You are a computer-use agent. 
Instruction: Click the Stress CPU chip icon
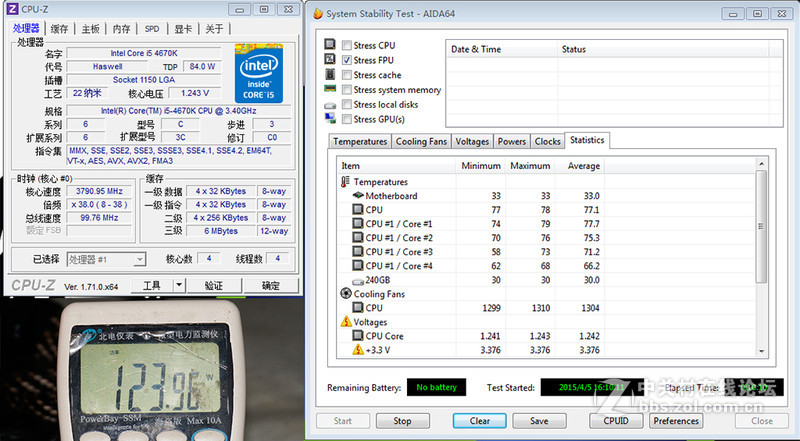[331, 45]
